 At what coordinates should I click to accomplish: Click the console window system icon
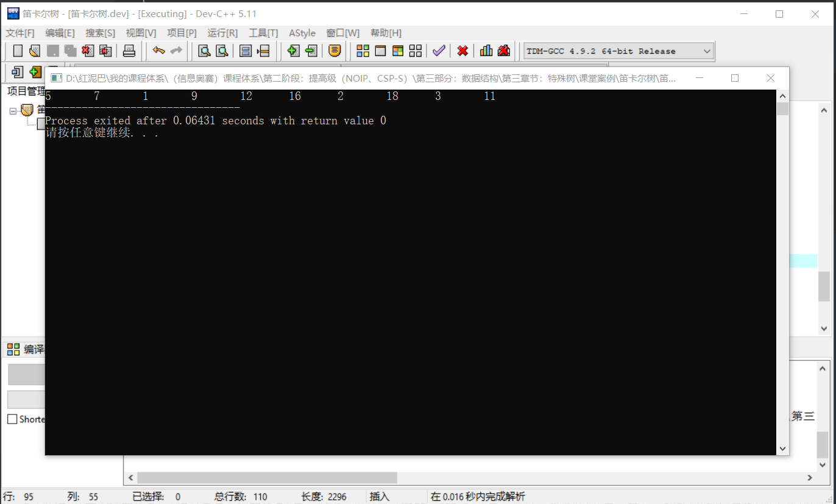[56, 78]
